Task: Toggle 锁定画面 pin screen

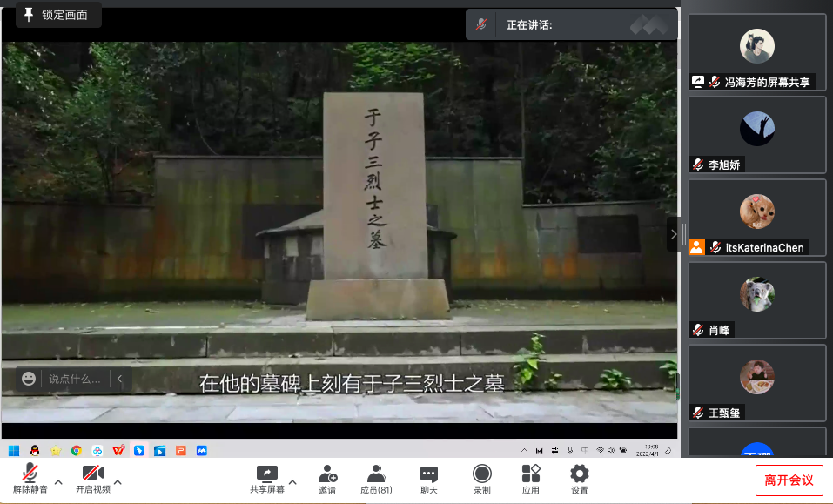Action: [x=57, y=15]
